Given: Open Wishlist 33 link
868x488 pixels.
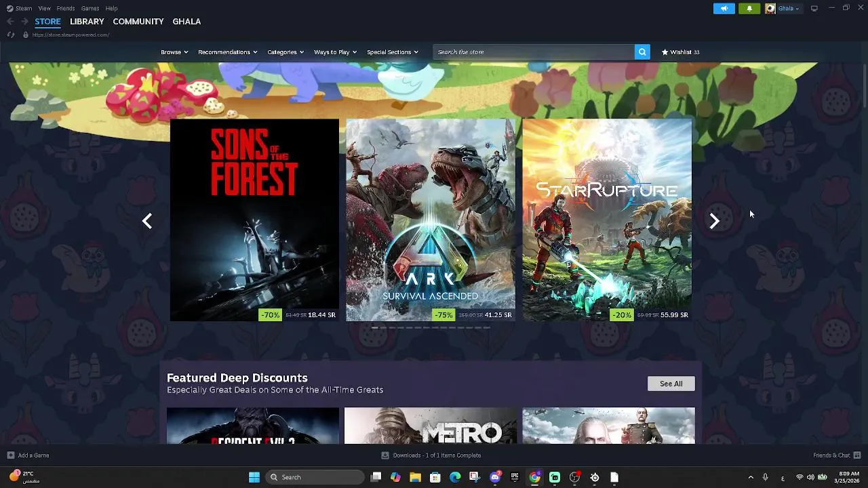Looking at the screenshot, I should coord(681,52).
